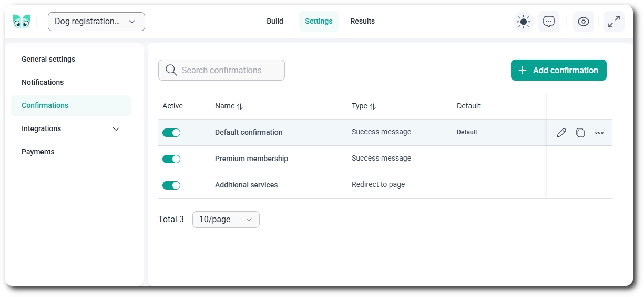
Task: Open the Dog registration form dropdown
Action: tap(96, 22)
